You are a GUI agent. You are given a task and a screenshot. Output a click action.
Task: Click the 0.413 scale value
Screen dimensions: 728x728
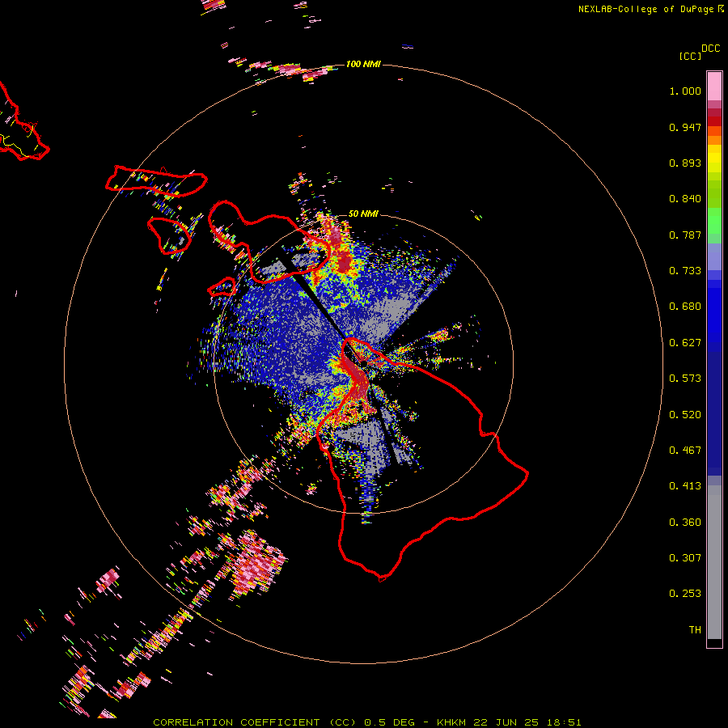[x=685, y=486]
